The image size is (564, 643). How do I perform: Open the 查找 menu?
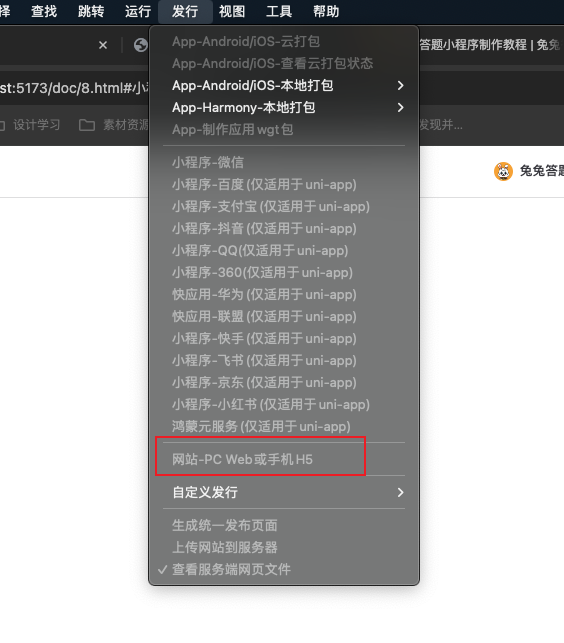[x=44, y=11]
